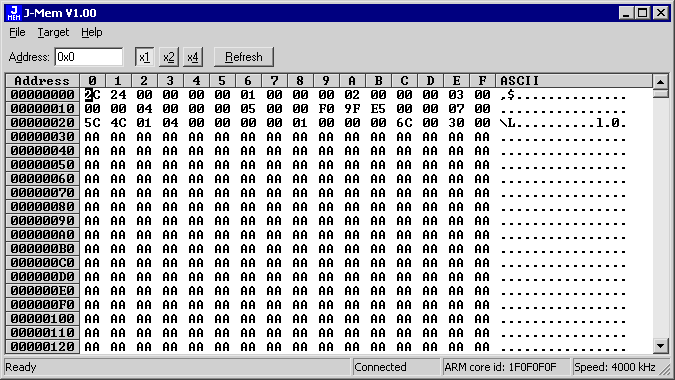
Task: Click the Ready status text
Action: [21, 367]
